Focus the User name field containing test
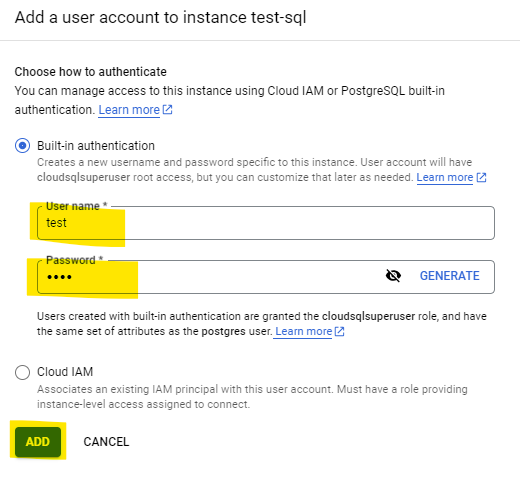Image resolution: width=520 pixels, height=480 pixels. pos(266,223)
